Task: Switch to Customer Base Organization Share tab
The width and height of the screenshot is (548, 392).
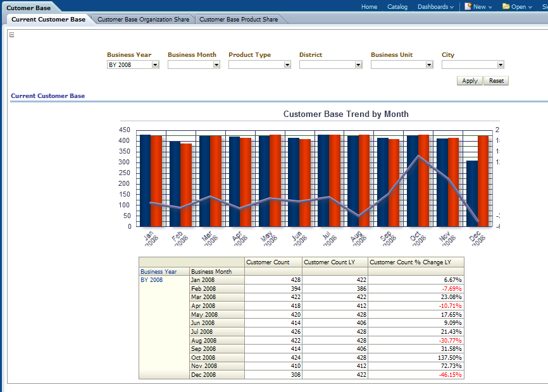Action: click(x=143, y=20)
